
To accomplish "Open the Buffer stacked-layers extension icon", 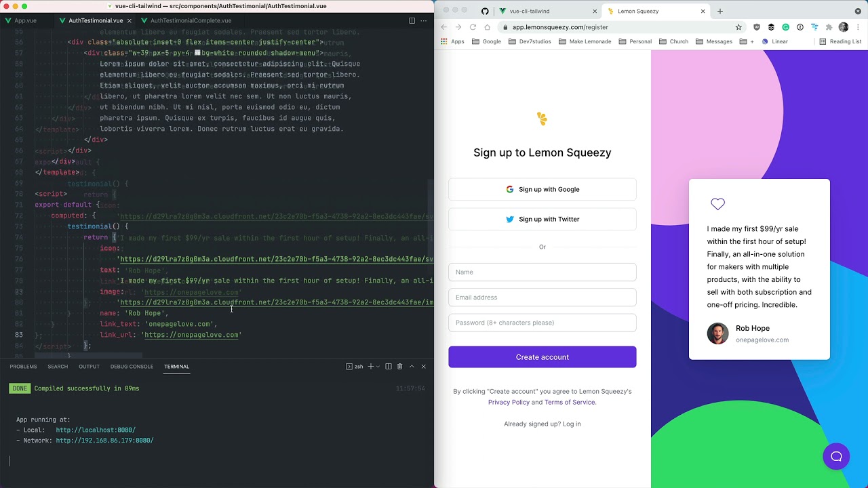I will [771, 27].
